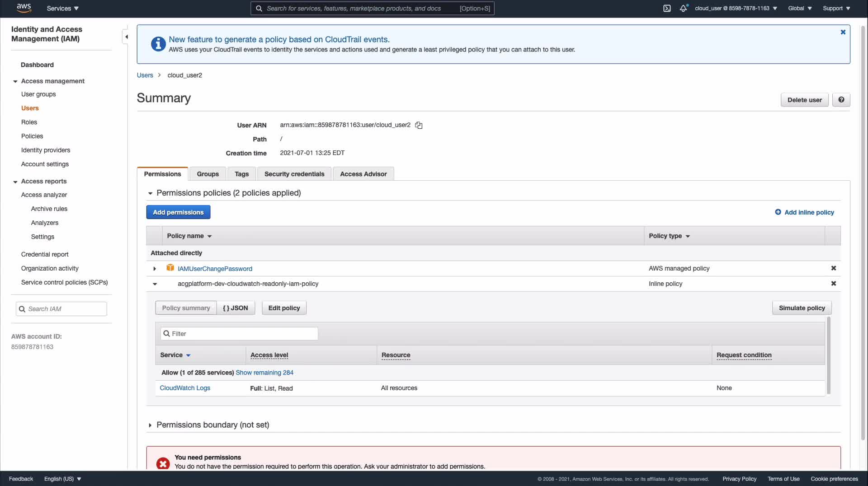Focus the AWS services search bar
This screenshot has height=486, width=868.
click(372, 8)
